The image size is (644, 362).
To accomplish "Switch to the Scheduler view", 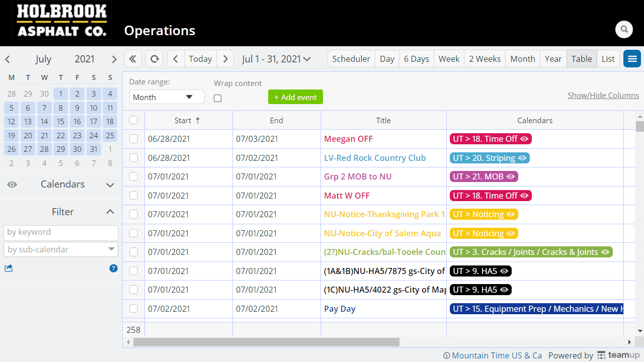I will click(351, 59).
